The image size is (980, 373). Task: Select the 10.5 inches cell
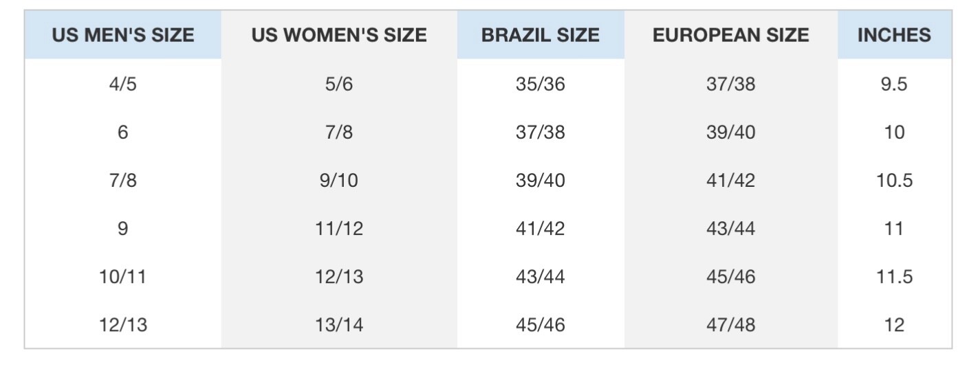(894, 181)
